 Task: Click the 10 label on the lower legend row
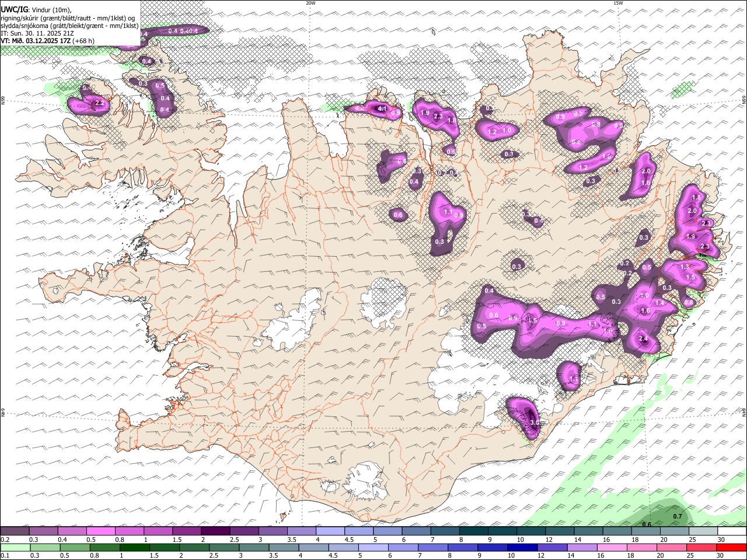click(511, 555)
